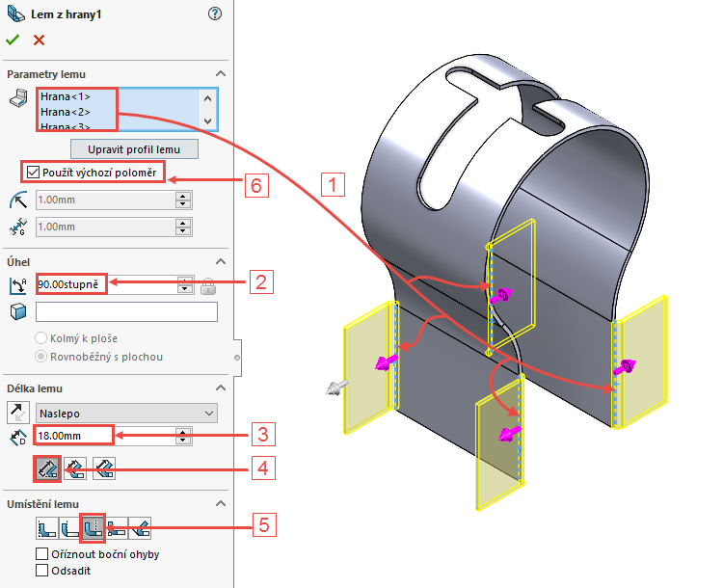Select the first flange position option
The width and height of the screenshot is (723, 588).
point(47,528)
